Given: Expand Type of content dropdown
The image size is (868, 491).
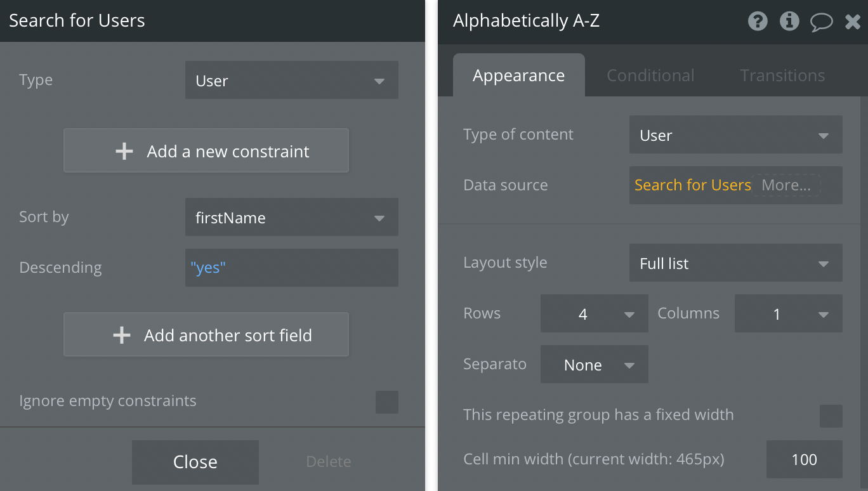Looking at the screenshot, I should point(736,134).
